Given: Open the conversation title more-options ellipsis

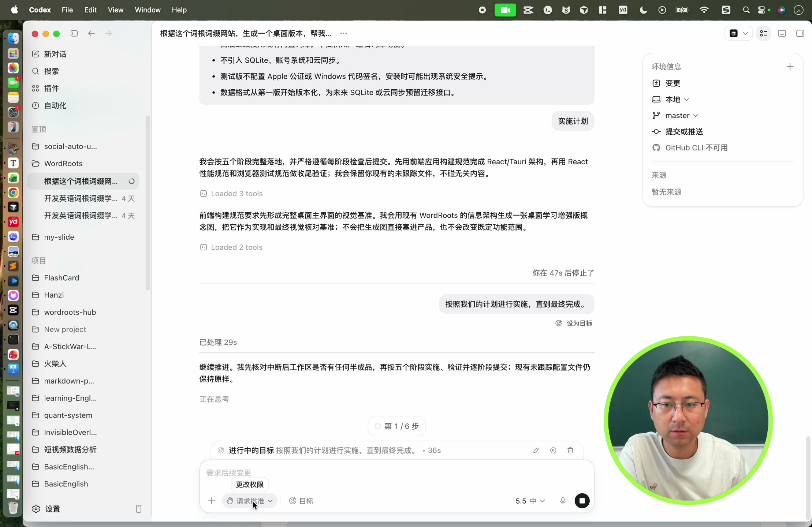Looking at the screenshot, I should [x=343, y=33].
